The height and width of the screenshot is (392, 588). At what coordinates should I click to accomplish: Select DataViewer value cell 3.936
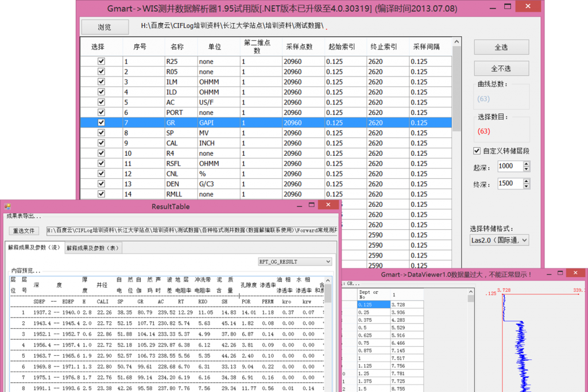click(407, 313)
